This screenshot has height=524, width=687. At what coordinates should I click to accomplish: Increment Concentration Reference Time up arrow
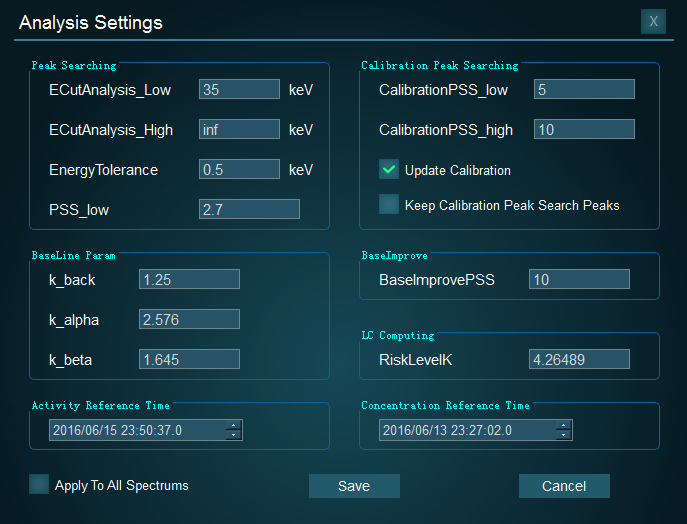[564, 425]
